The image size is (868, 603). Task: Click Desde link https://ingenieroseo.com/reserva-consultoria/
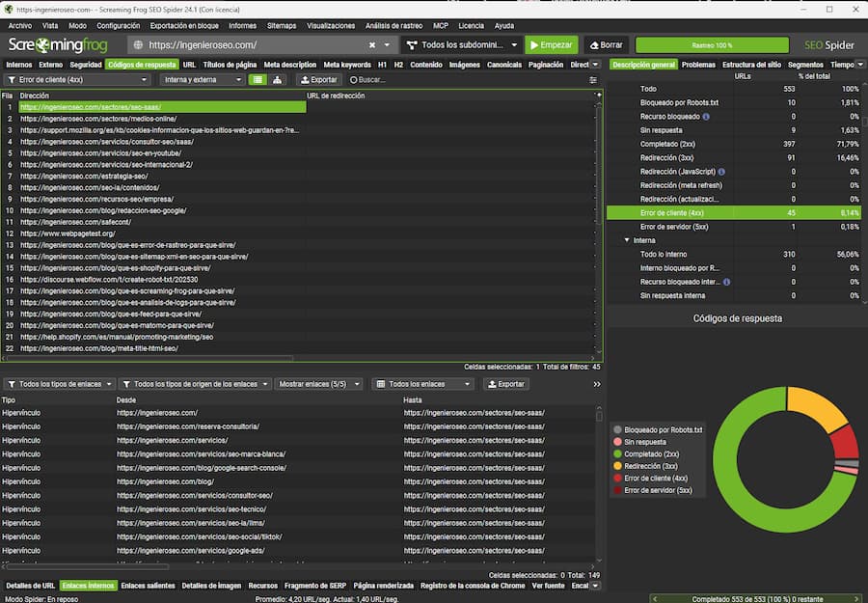[188, 426]
